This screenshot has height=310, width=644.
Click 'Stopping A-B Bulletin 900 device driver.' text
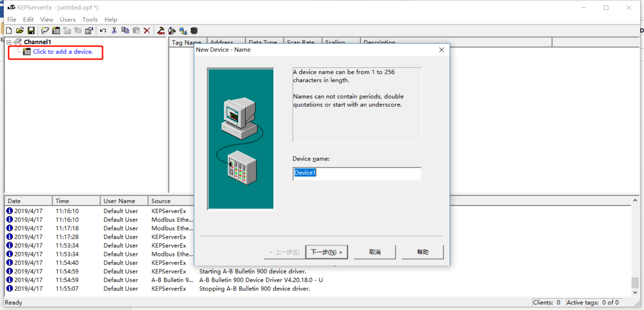(x=255, y=289)
